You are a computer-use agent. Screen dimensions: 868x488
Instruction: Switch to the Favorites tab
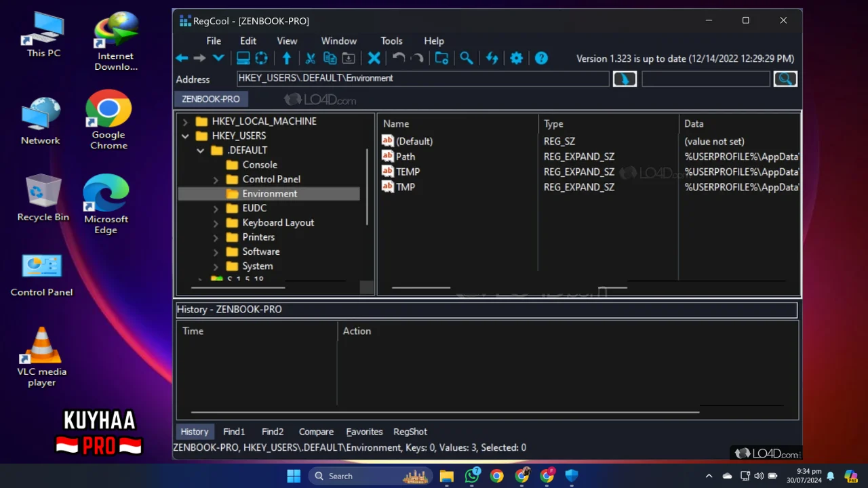click(364, 432)
